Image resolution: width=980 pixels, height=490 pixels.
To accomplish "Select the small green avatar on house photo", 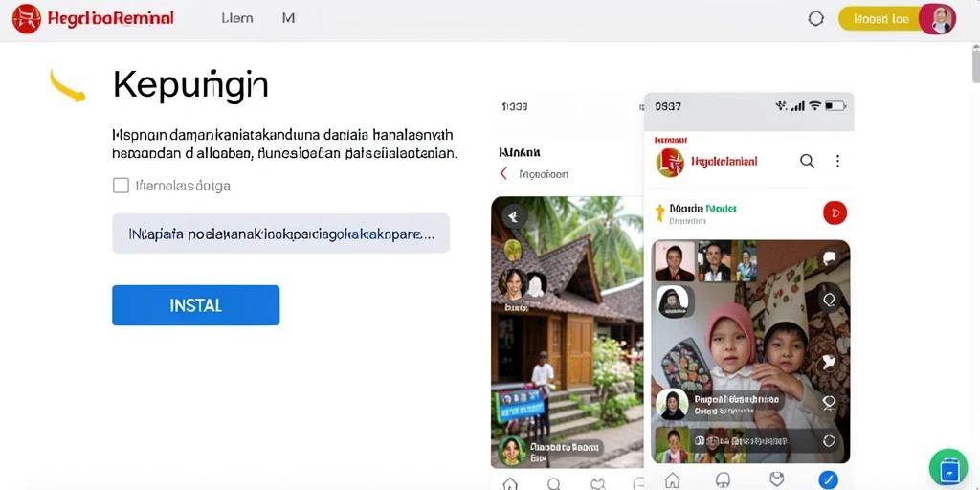I will [513, 250].
